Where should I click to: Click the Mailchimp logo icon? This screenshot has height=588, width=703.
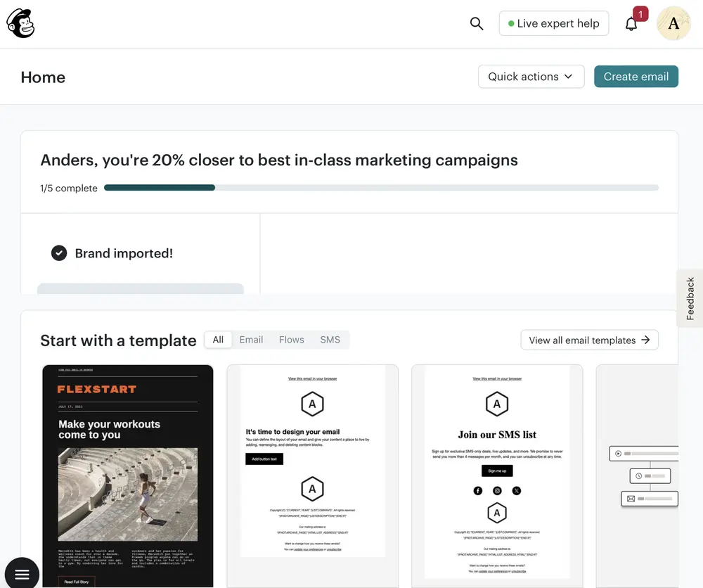click(x=20, y=23)
